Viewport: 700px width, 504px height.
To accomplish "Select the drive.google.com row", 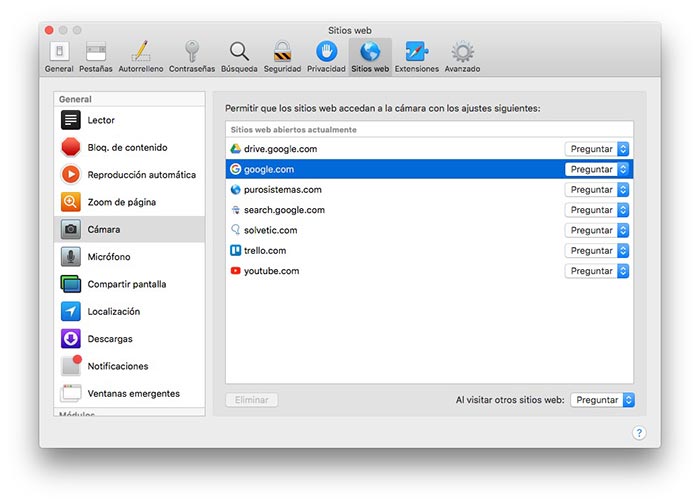I will [429, 149].
